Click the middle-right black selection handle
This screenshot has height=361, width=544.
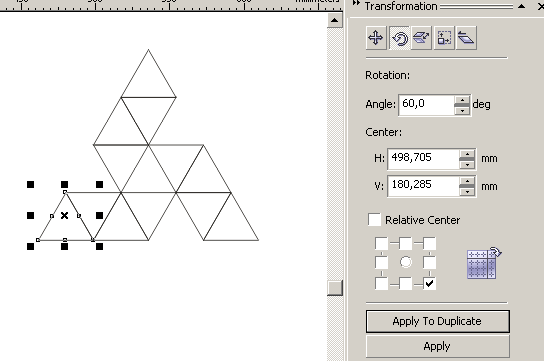pos(100,216)
